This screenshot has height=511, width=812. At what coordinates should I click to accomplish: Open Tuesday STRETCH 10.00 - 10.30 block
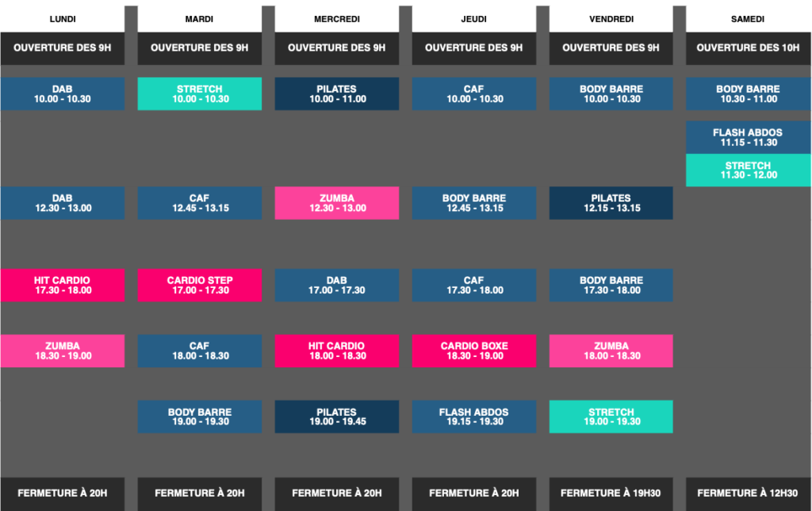[x=199, y=94]
